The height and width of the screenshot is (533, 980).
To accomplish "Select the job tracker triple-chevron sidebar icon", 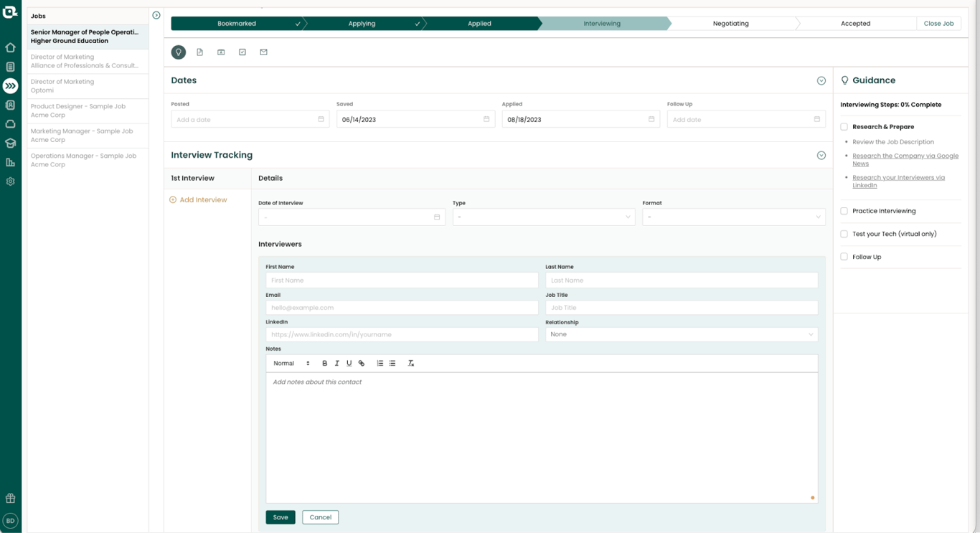I will 10,86.
